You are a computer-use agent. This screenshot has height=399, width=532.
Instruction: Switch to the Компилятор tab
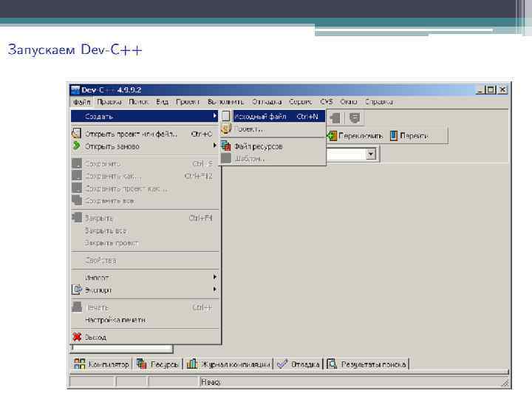(101, 364)
